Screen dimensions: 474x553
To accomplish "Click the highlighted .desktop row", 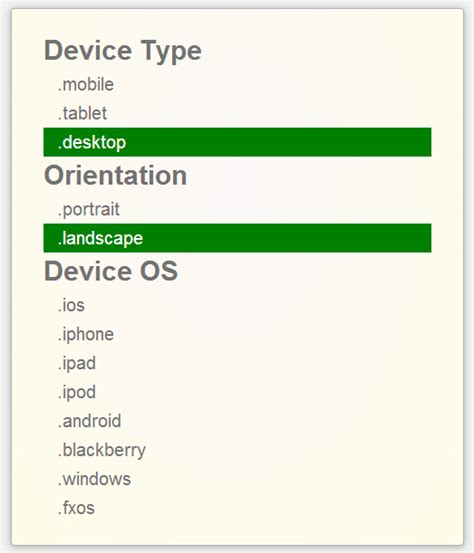I will point(237,142).
